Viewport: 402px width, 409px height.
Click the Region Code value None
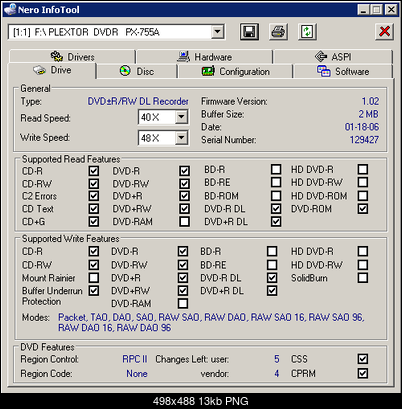coord(137,373)
